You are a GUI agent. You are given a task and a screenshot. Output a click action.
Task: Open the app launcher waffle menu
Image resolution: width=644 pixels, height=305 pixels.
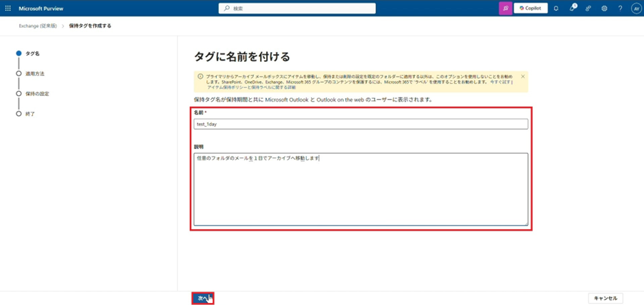(x=8, y=8)
